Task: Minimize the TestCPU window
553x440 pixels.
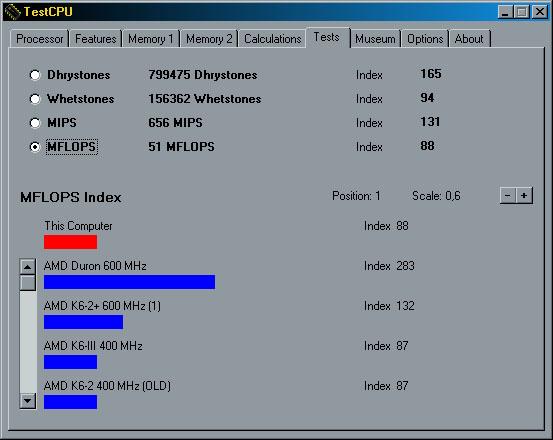Action: [x=505, y=12]
